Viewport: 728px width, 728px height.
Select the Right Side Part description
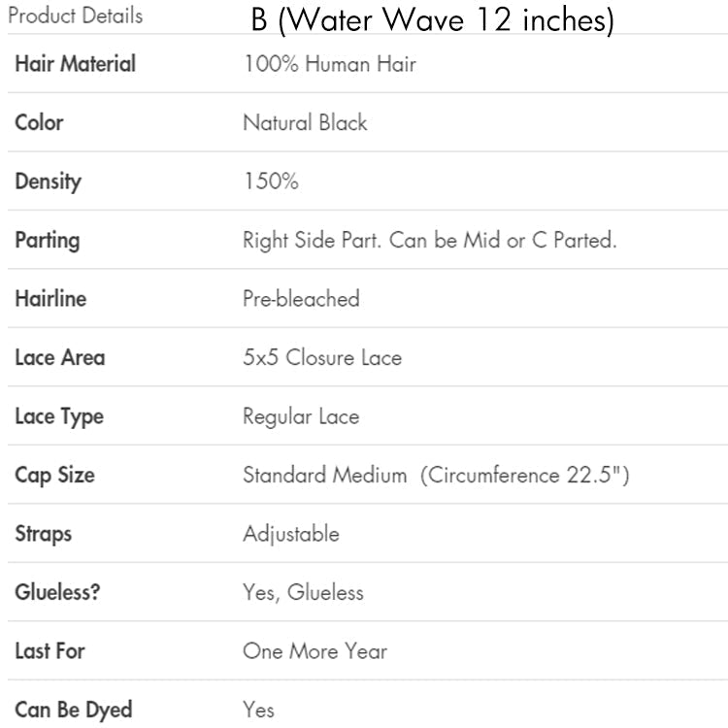click(x=430, y=241)
